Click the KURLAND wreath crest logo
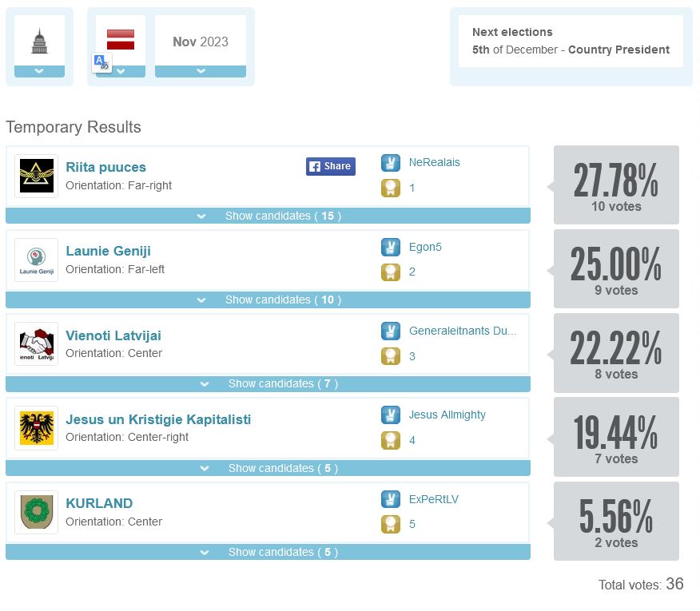Screen dimensions: 700x611 click(36, 512)
